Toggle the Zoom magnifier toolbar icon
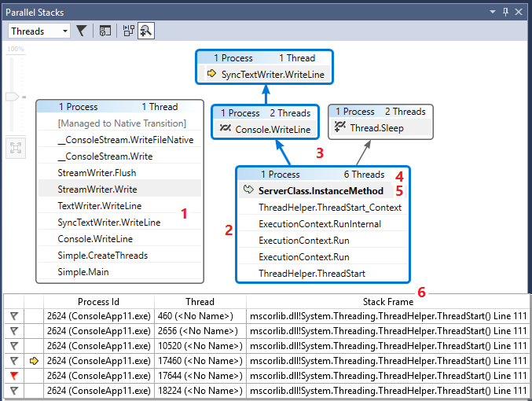 146,31
